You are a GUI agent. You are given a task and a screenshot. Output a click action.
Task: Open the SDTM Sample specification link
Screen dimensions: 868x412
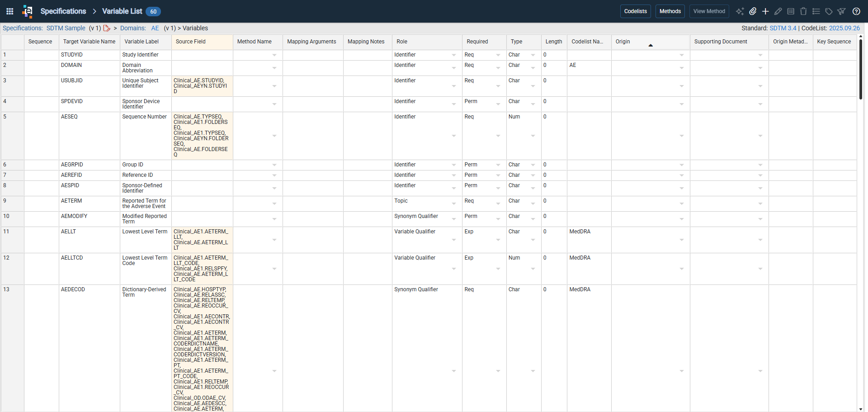tap(66, 28)
